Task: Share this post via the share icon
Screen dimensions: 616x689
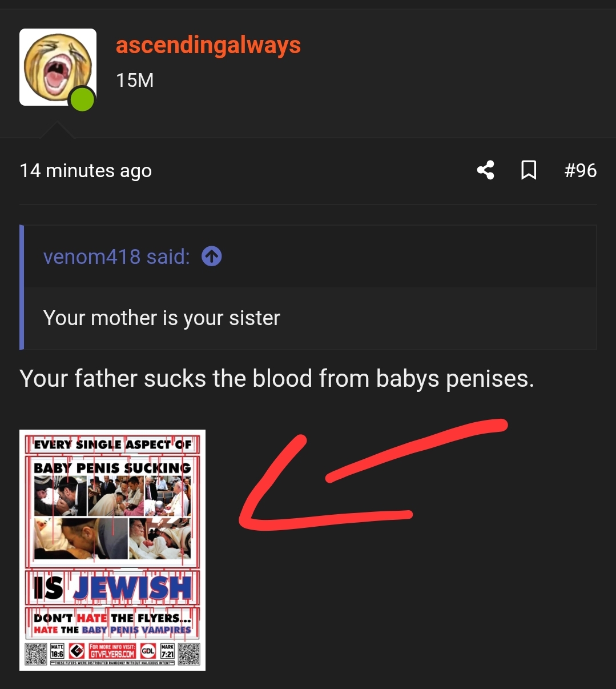Action: 485,170
